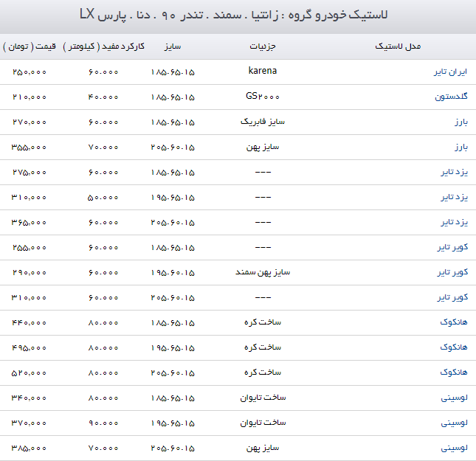Select the سایز پهن سمند details cell
The image size is (476, 461).
[263, 272]
